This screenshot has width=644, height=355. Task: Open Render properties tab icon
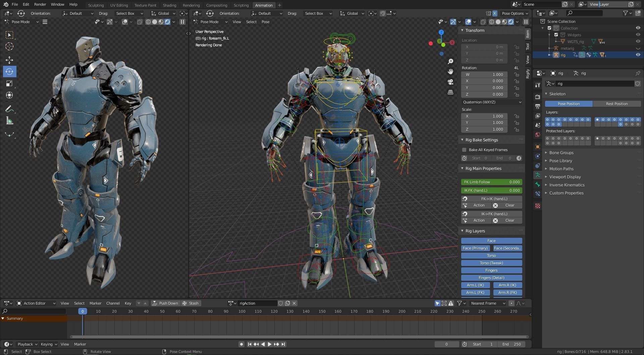(x=538, y=97)
